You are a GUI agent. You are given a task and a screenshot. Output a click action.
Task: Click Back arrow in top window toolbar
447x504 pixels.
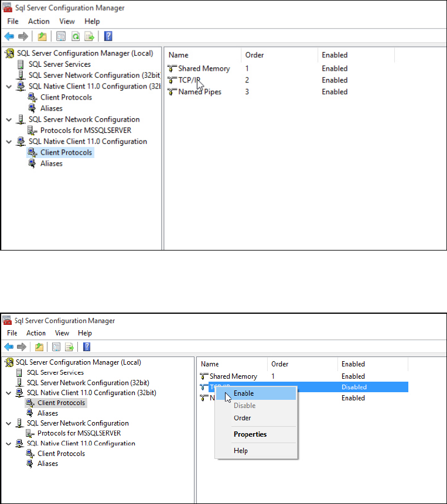click(9, 36)
